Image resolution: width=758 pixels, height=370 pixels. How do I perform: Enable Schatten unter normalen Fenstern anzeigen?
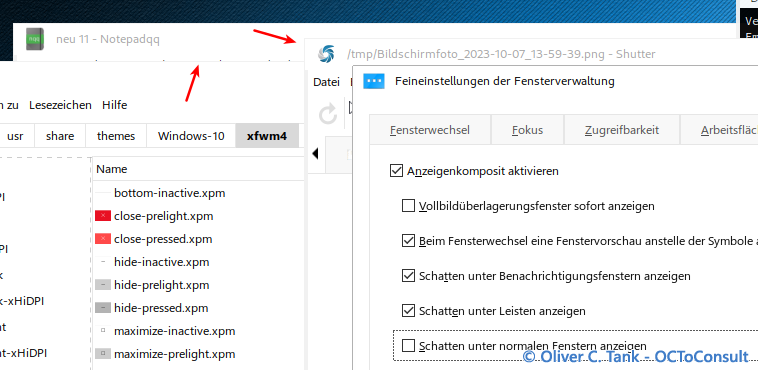pos(408,346)
